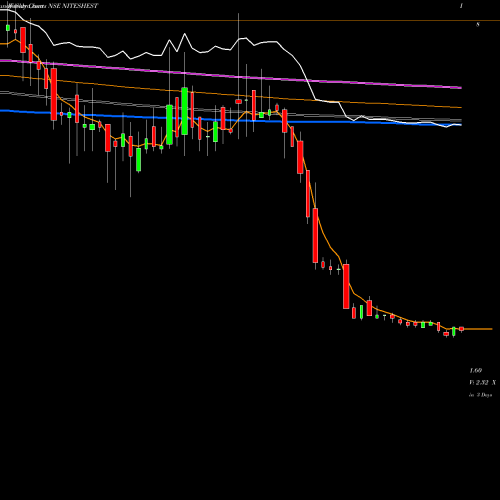
Task: Click the 'V: 2.52' volume text
Action: [x=479, y=383]
